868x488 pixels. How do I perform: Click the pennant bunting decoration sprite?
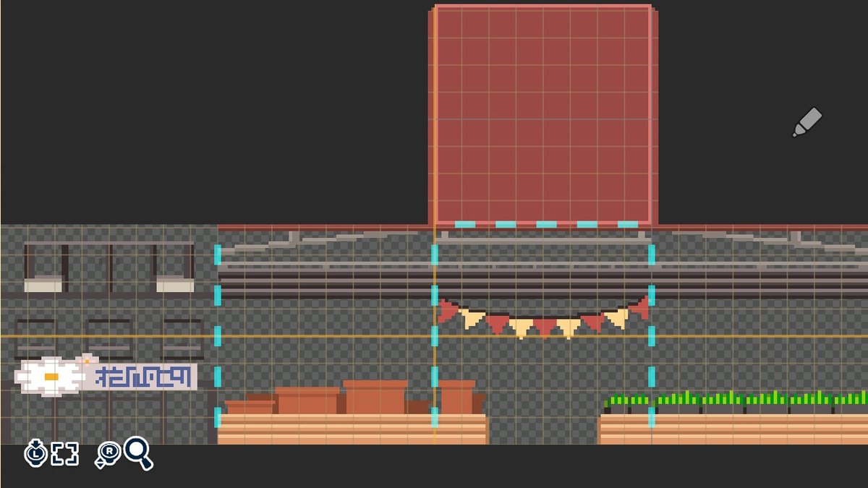[x=543, y=318]
